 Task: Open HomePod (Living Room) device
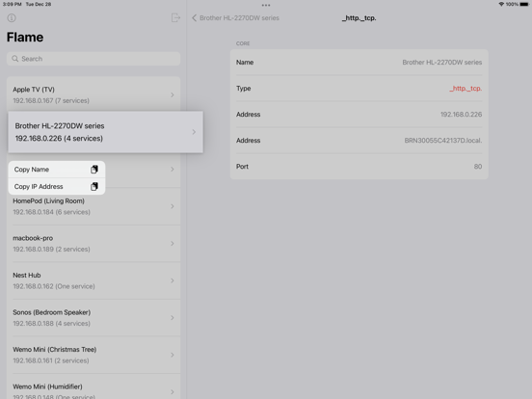[93, 206]
